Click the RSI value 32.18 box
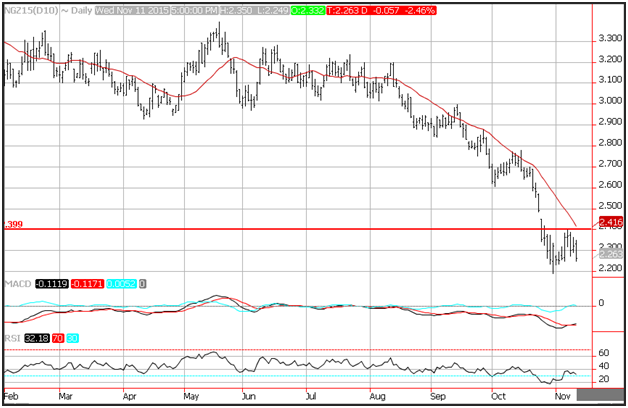This screenshot has width=628, height=408. tap(38, 338)
